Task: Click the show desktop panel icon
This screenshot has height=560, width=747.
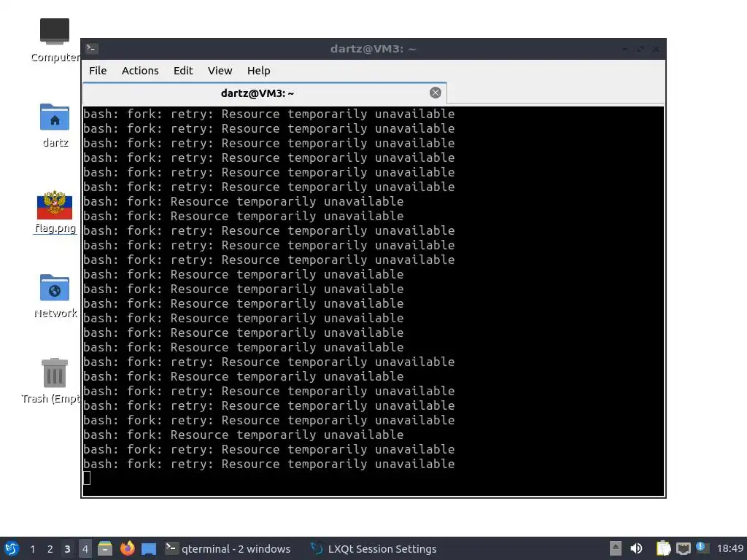Action: pyautogui.click(x=149, y=548)
